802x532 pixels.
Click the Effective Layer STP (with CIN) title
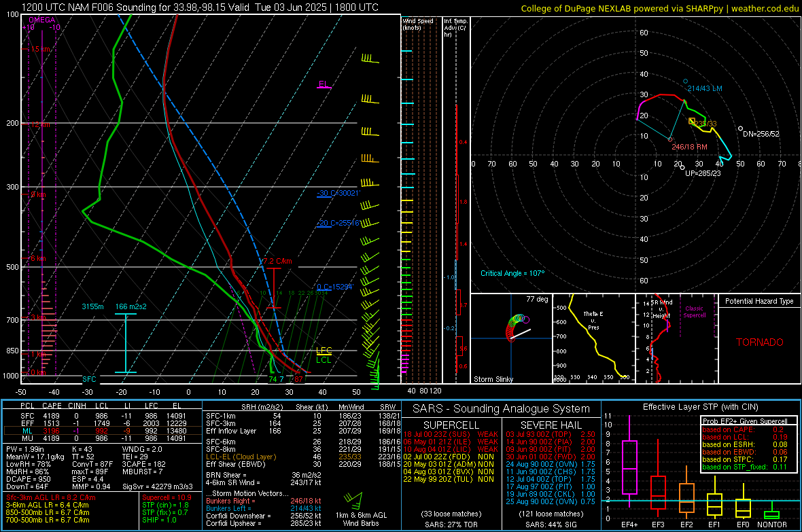coord(700,407)
